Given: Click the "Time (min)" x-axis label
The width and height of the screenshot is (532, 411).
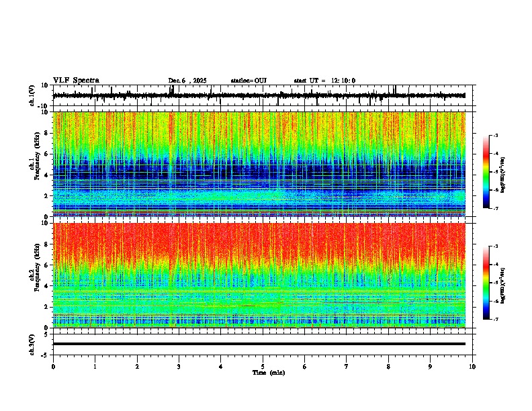Looking at the screenshot, I should (x=269, y=373).
